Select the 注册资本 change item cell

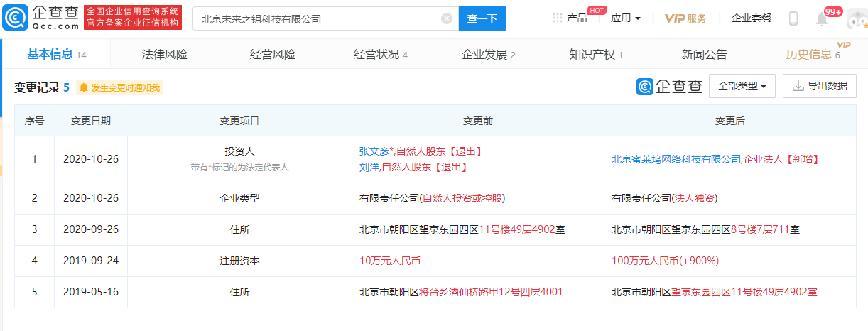pyautogui.click(x=239, y=261)
